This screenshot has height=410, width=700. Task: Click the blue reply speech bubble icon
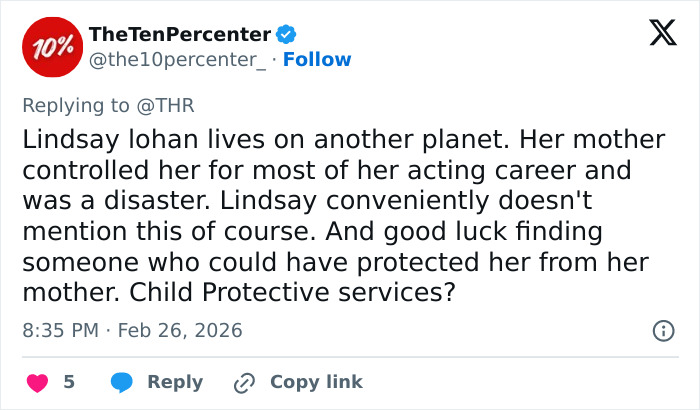pyautogui.click(x=123, y=382)
